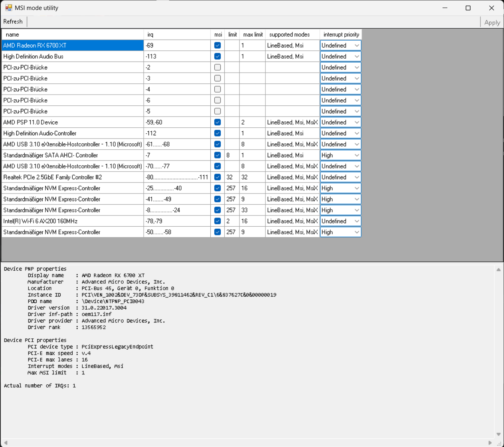Click Driver version 31.0.22017.3004 text
This screenshot has width=504, height=447.
coord(104,308)
